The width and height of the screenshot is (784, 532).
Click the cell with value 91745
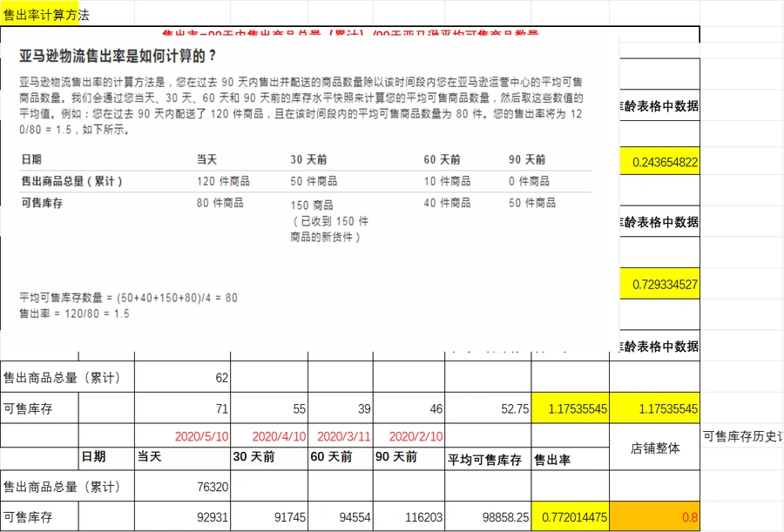[269, 516]
